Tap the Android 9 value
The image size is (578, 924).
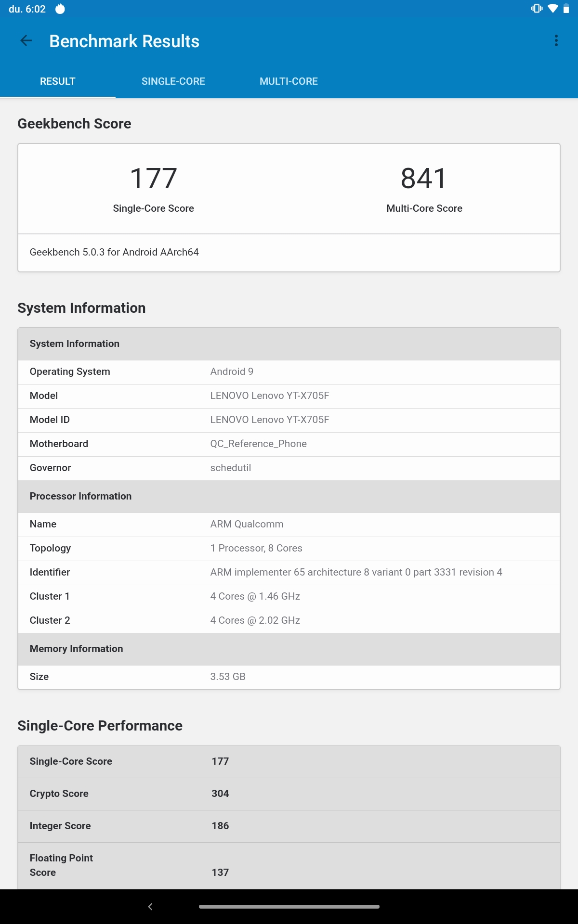pos(232,372)
